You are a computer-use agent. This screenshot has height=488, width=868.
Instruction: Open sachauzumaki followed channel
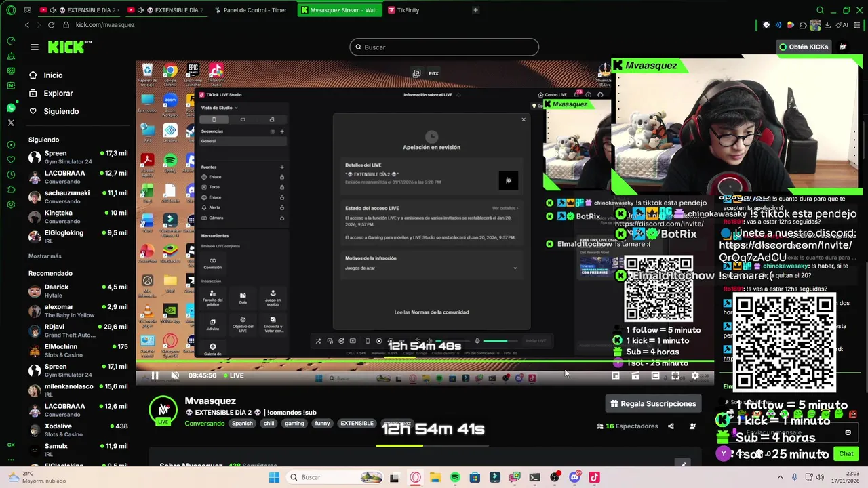(77, 197)
